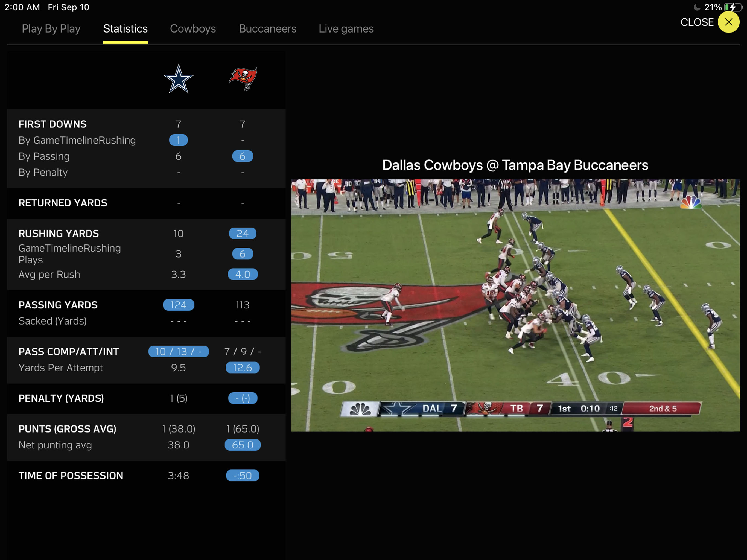Click the Buccaneers avg per rush 4.0
747x560 pixels.
pos(243,274)
